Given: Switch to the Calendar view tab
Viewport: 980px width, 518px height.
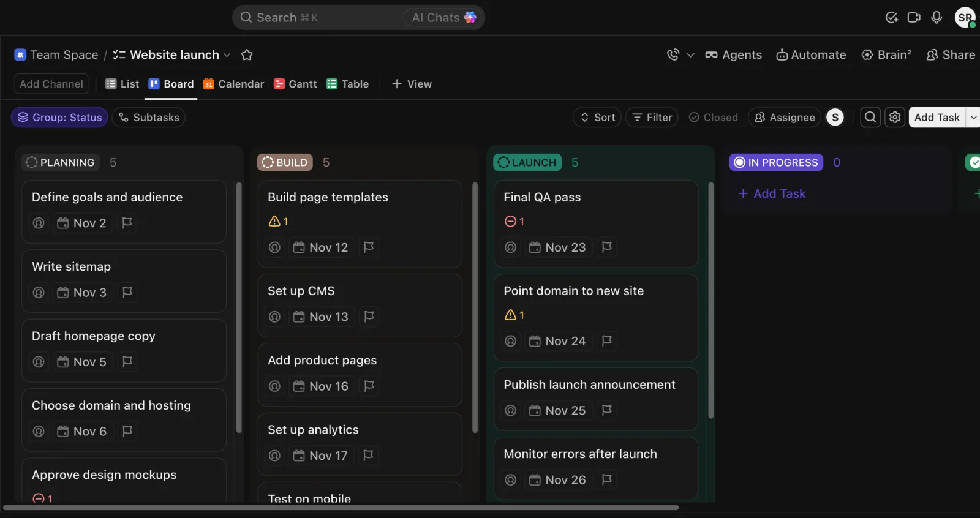Looking at the screenshot, I should 233,84.
